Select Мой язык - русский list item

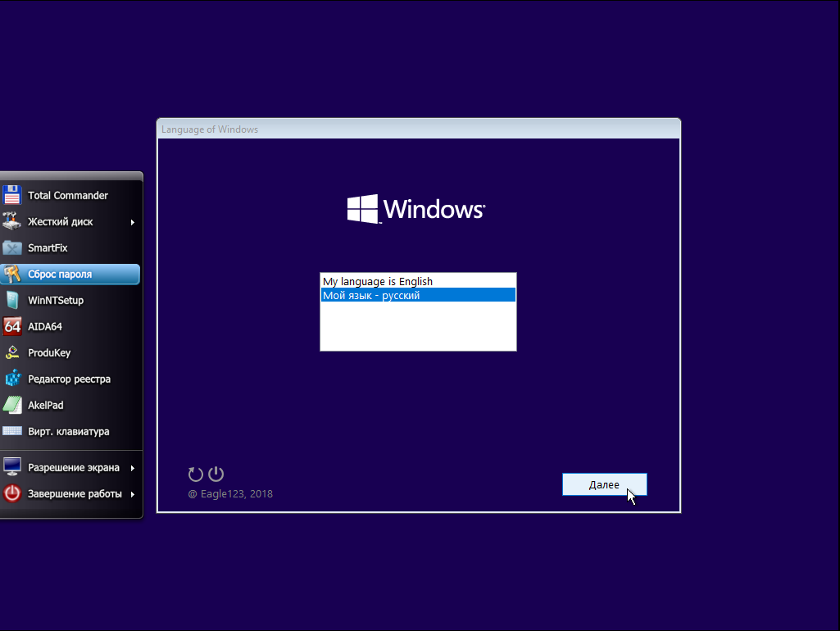coord(418,295)
